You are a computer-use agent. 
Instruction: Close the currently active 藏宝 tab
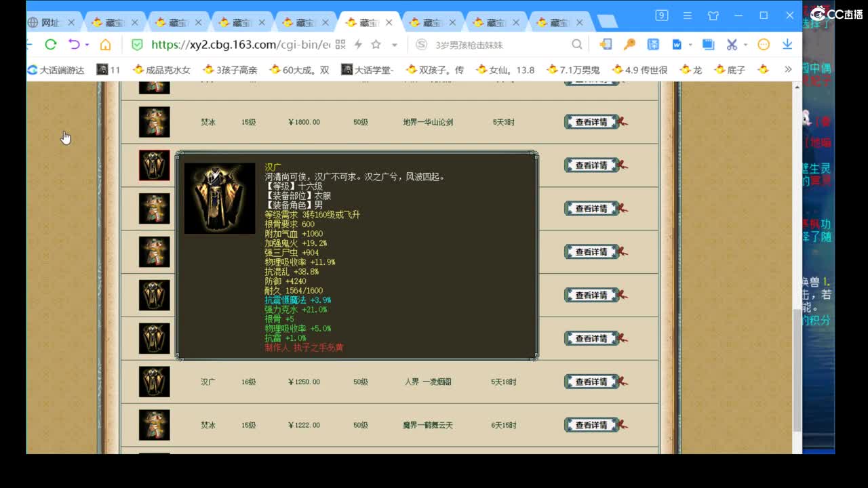click(x=389, y=22)
